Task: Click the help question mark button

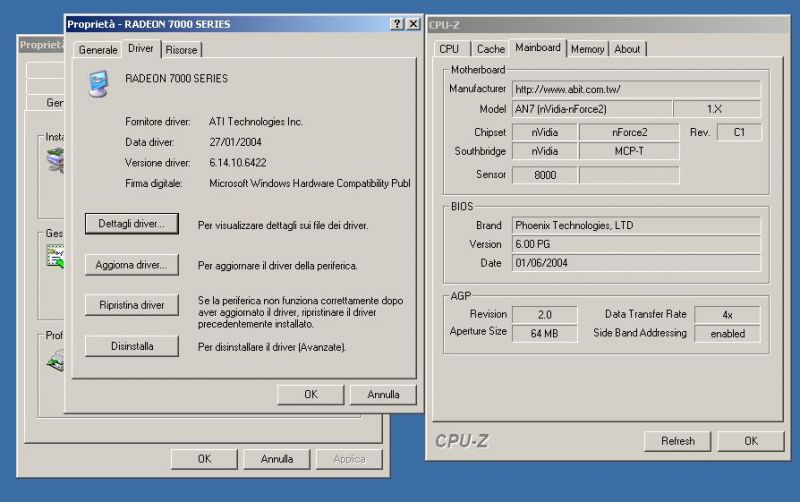Action: [397, 24]
